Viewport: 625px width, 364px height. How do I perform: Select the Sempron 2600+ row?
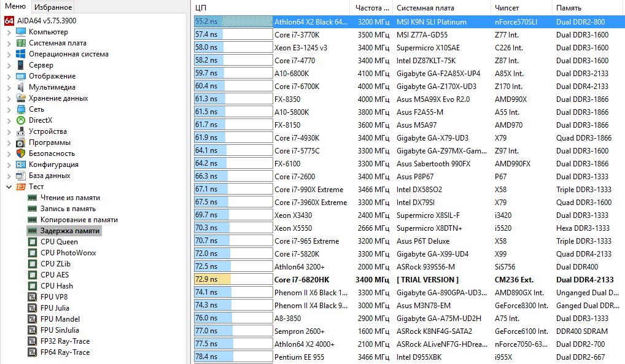click(x=409, y=331)
